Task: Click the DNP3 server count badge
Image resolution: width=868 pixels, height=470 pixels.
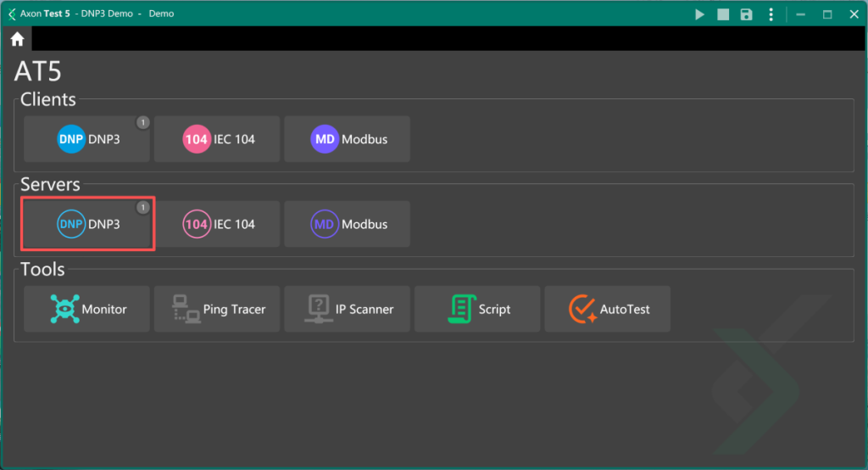Action: (x=142, y=207)
